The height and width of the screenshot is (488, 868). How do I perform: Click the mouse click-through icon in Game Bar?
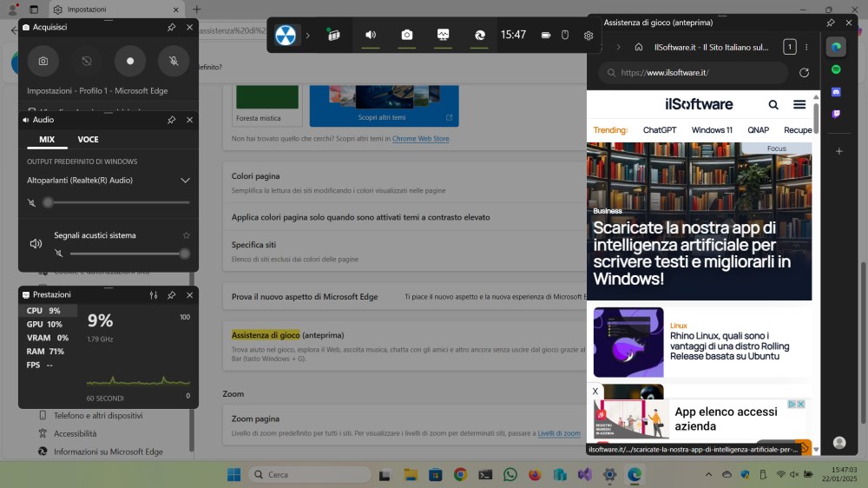click(565, 35)
